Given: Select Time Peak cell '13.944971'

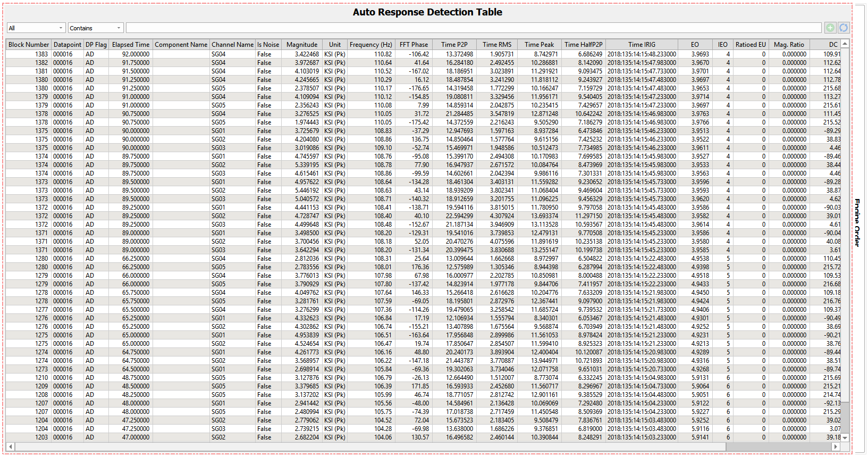Looking at the screenshot, I should pyautogui.click(x=539, y=361).
